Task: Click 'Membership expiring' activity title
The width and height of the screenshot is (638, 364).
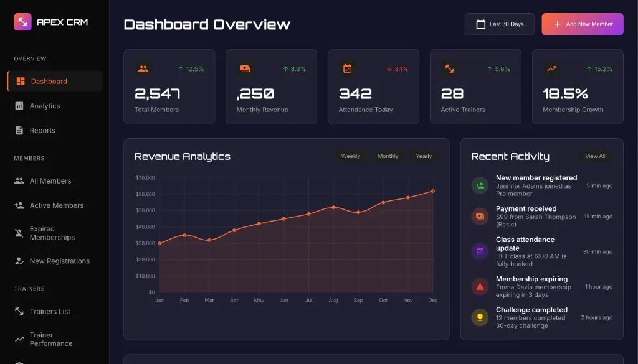Action: pyautogui.click(x=531, y=279)
